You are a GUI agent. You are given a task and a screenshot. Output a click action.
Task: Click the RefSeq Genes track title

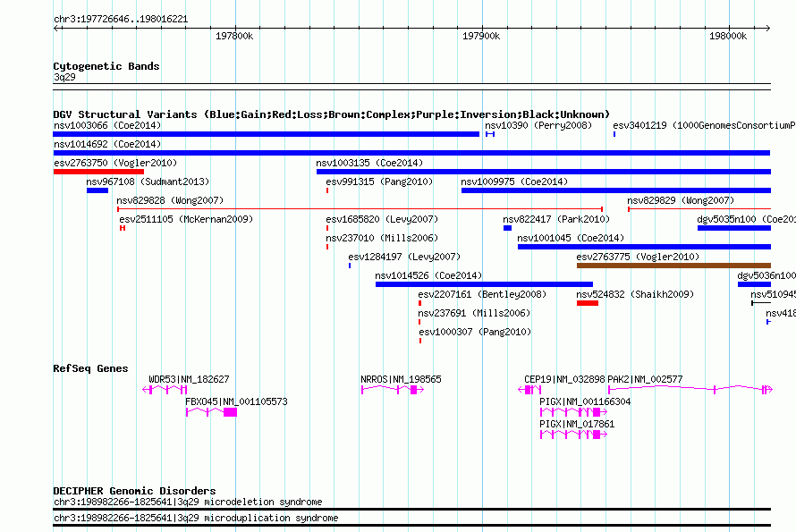[90, 368]
